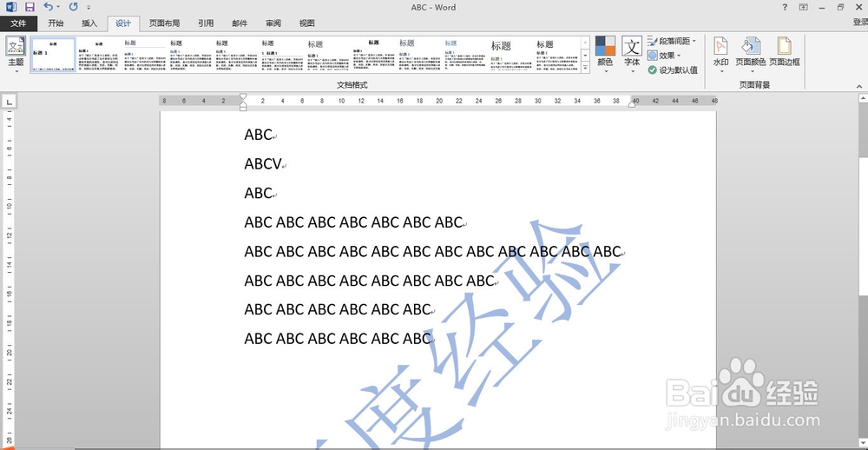The width and height of the screenshot is (868, 450).
Task: Open the 段落间距 paragraph spacing menu
Action: tap(672, 41)
